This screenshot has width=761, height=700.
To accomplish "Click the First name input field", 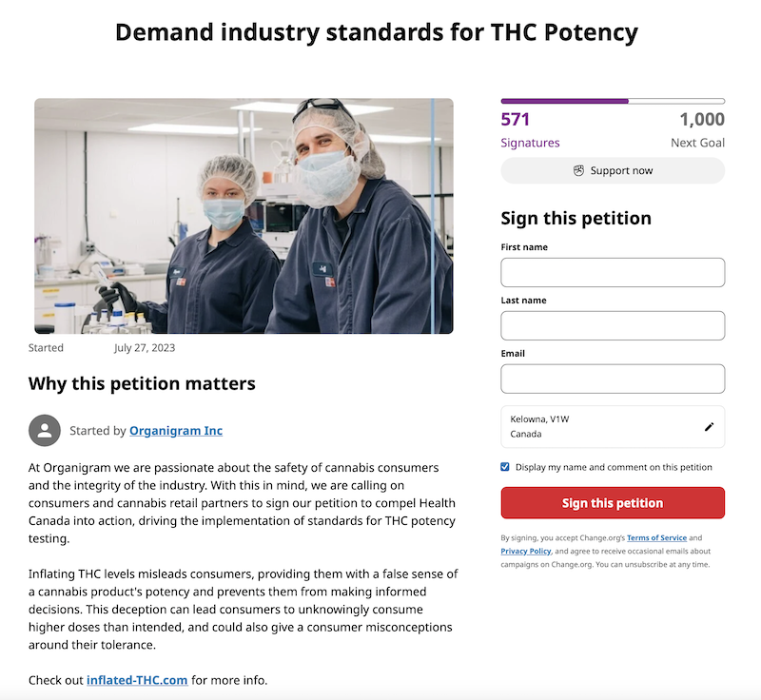I will [613, 272].
